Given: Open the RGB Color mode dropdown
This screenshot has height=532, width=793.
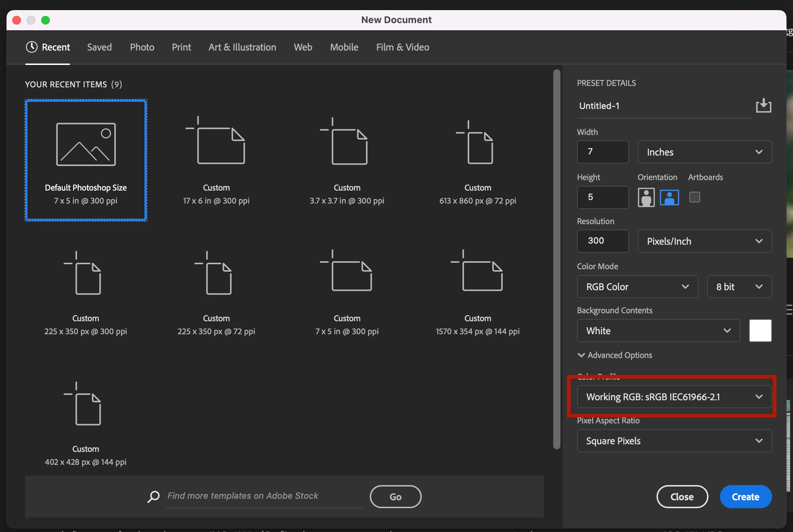Looking at the screenshot, I should [x=637, y=287].
